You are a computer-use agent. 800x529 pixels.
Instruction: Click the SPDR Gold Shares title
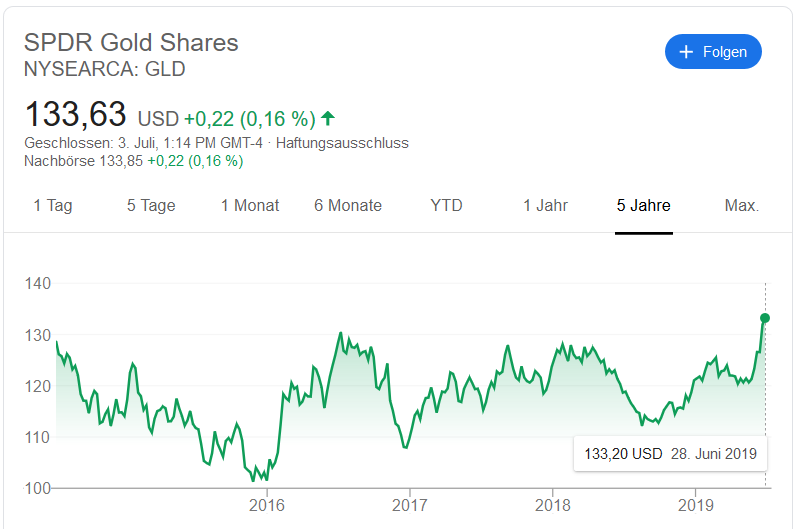tap(131, 43)
